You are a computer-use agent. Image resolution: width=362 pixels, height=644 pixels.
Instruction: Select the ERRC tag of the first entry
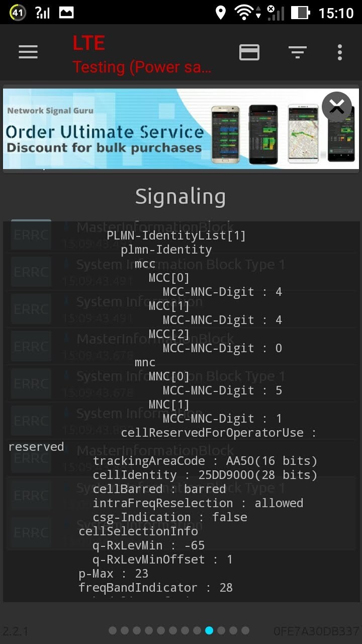(31, 235)
